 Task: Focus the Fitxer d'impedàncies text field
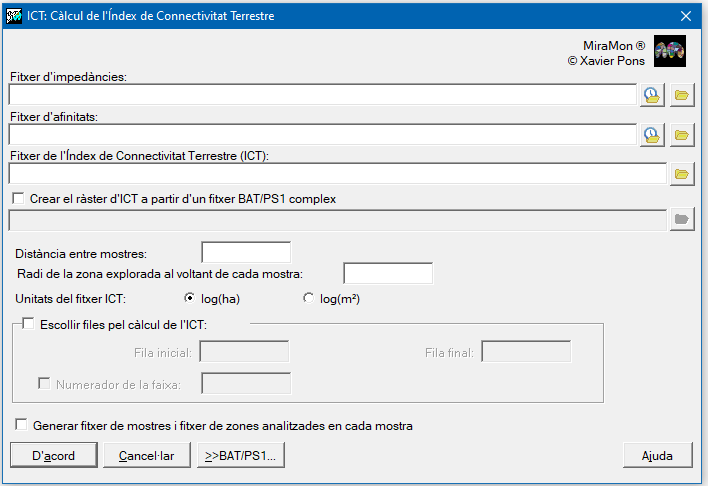(322, 95)
